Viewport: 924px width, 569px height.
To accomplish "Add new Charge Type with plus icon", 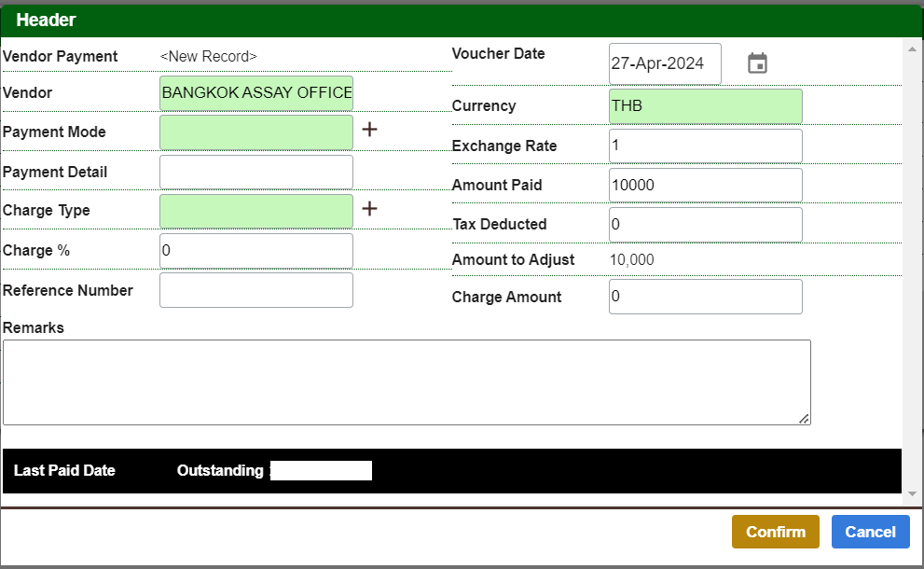I will pyautogui.click(x=369, y=209).
